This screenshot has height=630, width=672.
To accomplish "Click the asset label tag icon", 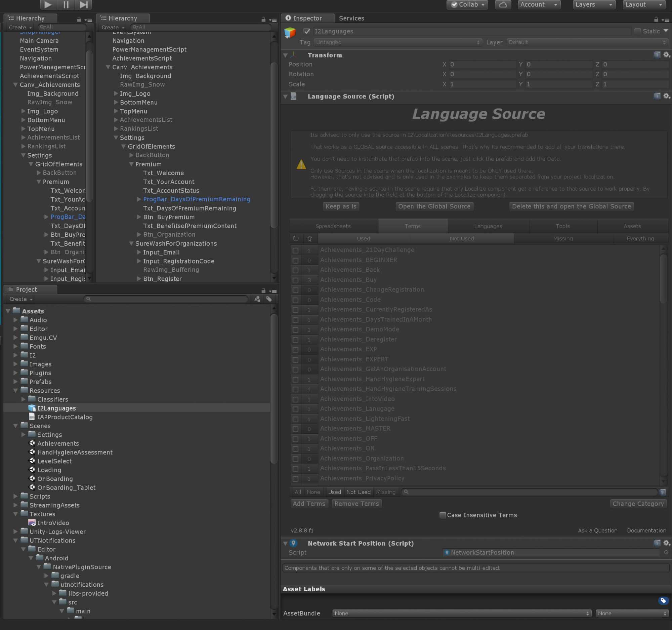I will pos(663,600).
